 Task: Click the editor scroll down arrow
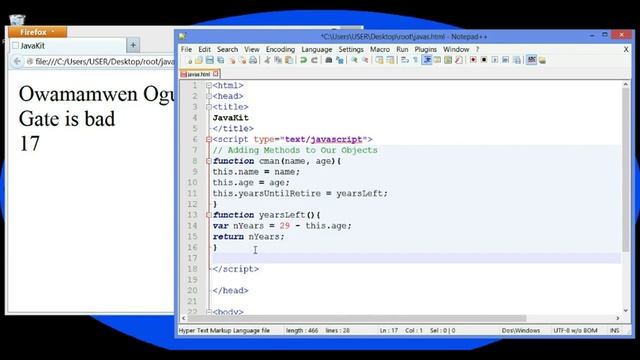click(626, 311)
